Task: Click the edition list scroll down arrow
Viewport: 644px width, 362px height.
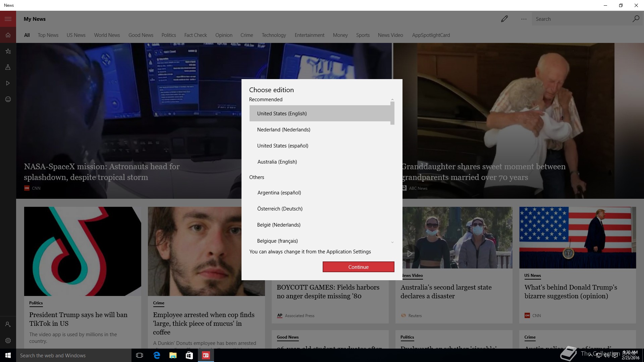Action: 392,242
